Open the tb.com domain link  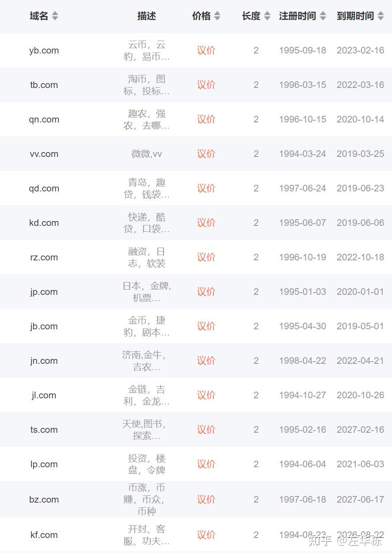[x=44, y=85]
